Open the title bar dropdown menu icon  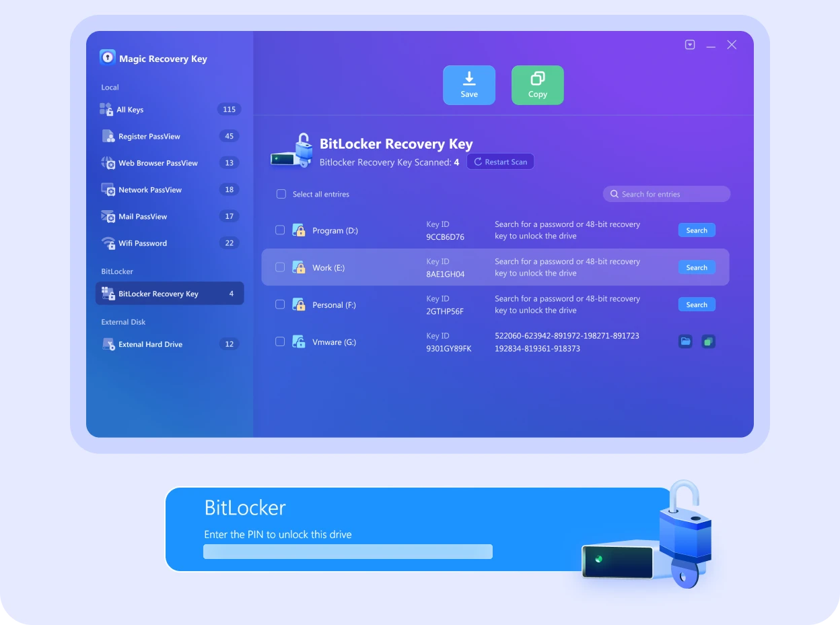click(690, 44)
